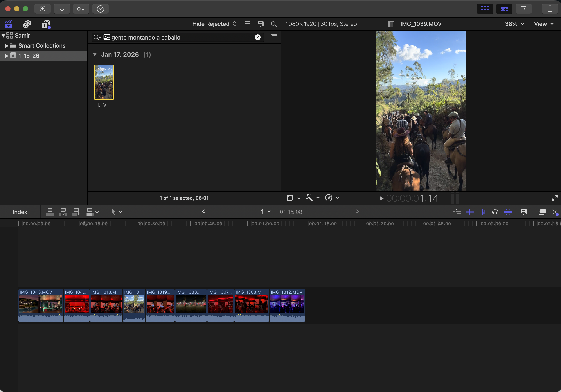
Task: Expand the Smart Collections folder
Action: (7, 46)
